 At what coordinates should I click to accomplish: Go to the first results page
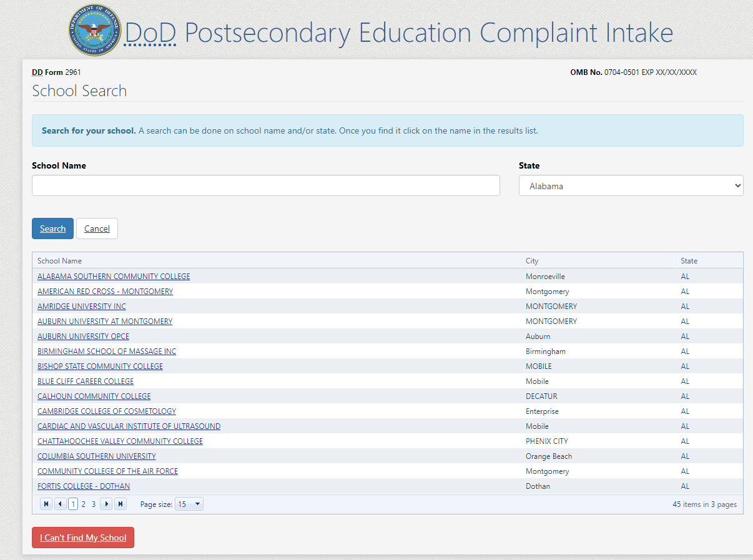tap(46, 504)
